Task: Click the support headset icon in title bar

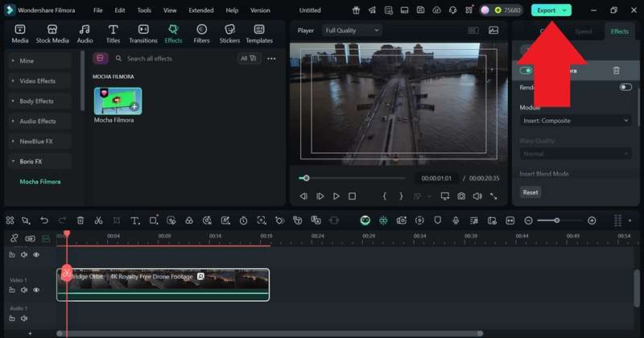Action: [452, 10]
